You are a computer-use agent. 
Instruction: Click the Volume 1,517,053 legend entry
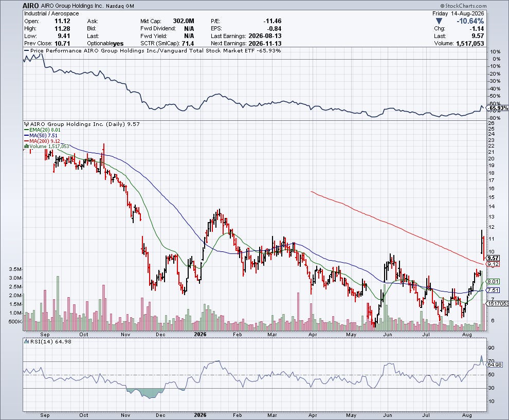point(46,147)
